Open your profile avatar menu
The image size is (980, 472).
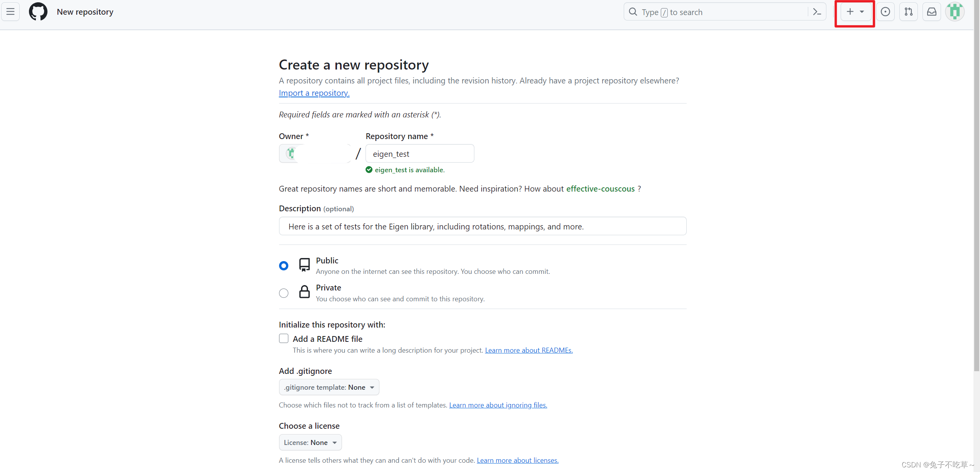click(x=955, y=11)
